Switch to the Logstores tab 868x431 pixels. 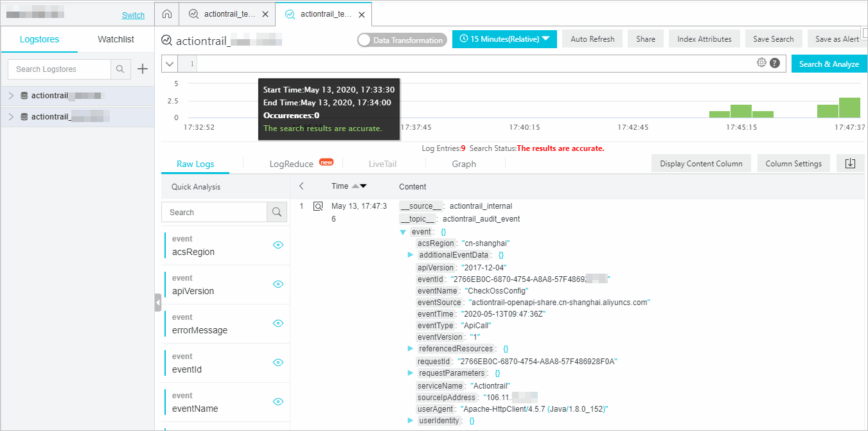pyautogui.click(x=39, y=39)
